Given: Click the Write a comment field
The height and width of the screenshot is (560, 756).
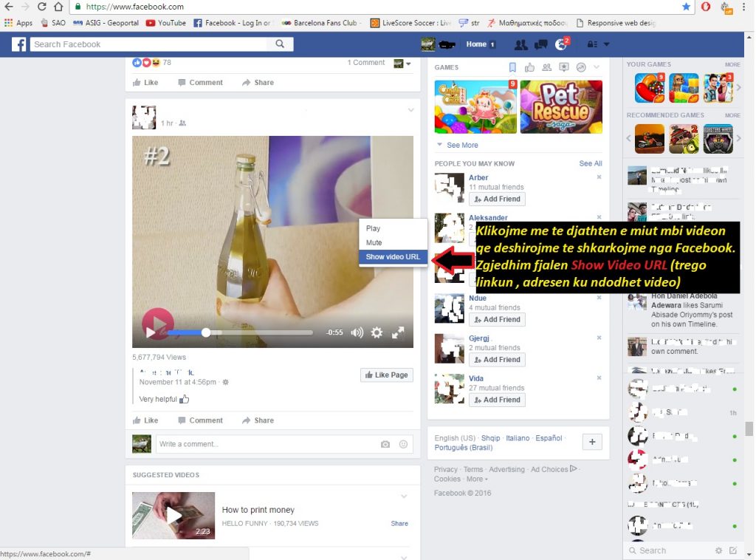Looking at the screenshot, I should pos(267,444).
